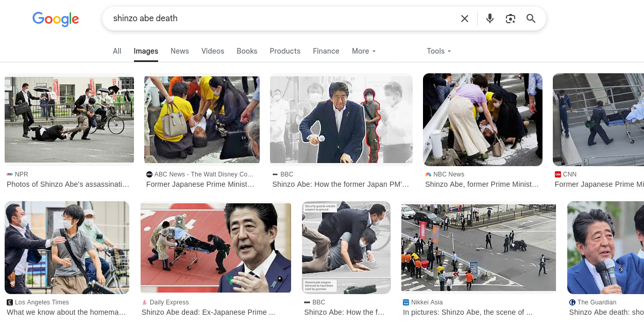Open 'Photos of Shinzo Abe's assassinati…' link
The width and height of the screenshot is (644, 323).
(68, 184)
